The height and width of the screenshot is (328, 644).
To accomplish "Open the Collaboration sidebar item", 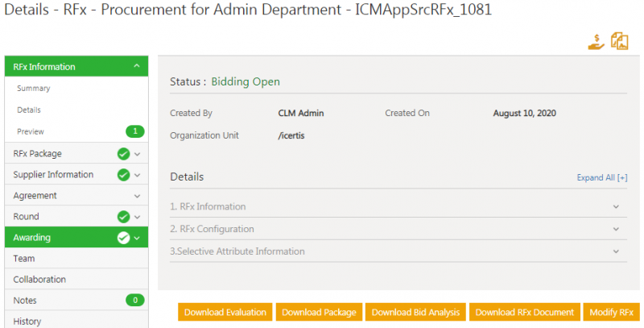I will pyautogui.click(x=39, y=280).
